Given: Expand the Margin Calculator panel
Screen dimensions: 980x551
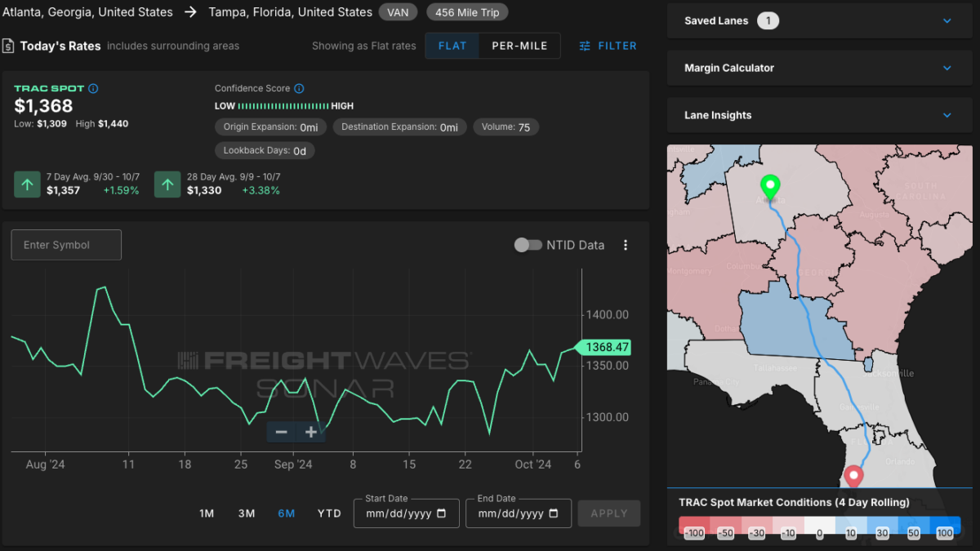Looking at the screenshot, I should (x=947, y=69).
